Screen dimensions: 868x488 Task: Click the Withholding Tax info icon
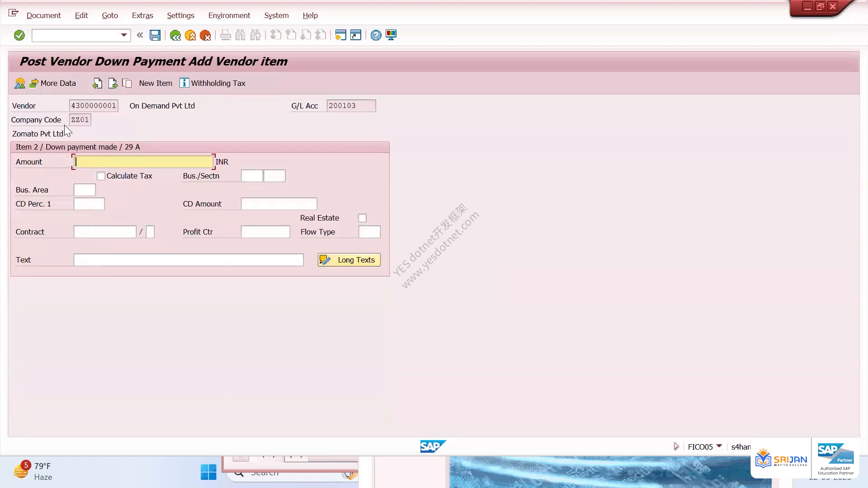(x=184, y=83)
